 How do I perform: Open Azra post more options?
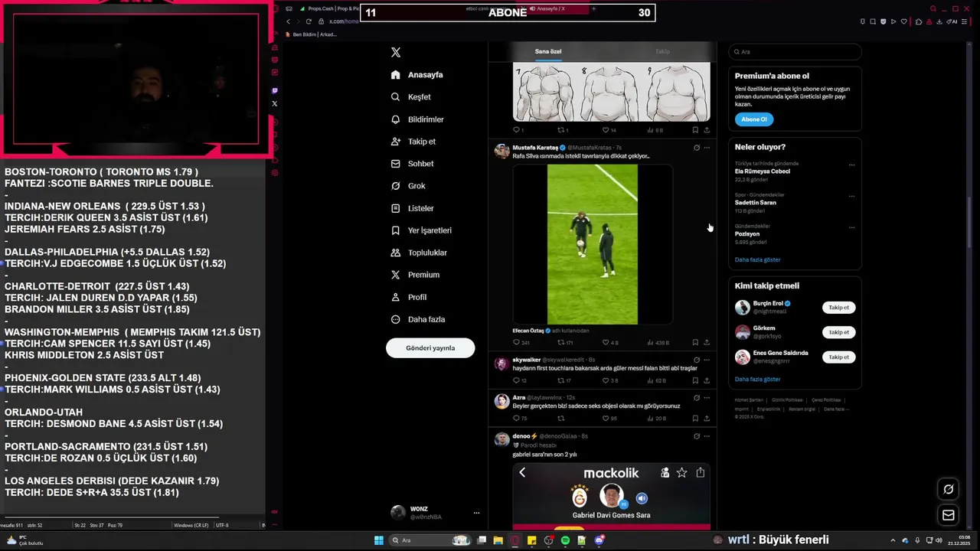[x=707, y=398]
